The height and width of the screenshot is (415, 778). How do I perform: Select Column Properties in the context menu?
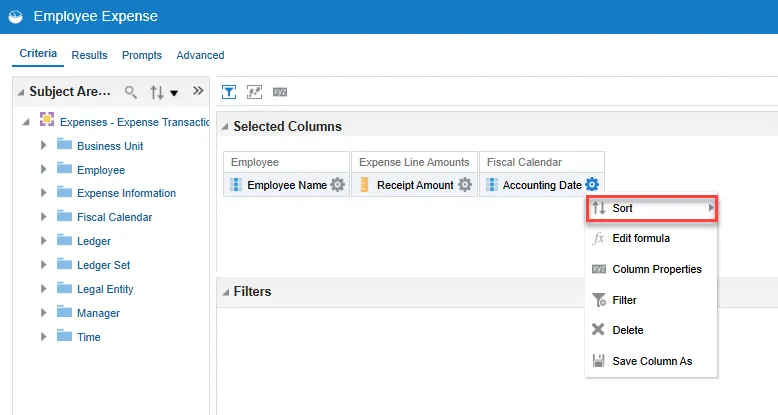click(x=651, y=269)
